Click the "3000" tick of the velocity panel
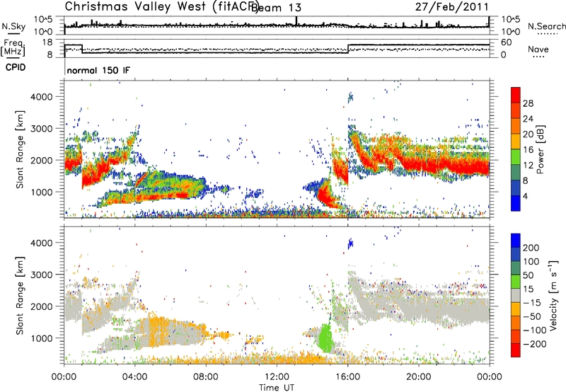 41,275
